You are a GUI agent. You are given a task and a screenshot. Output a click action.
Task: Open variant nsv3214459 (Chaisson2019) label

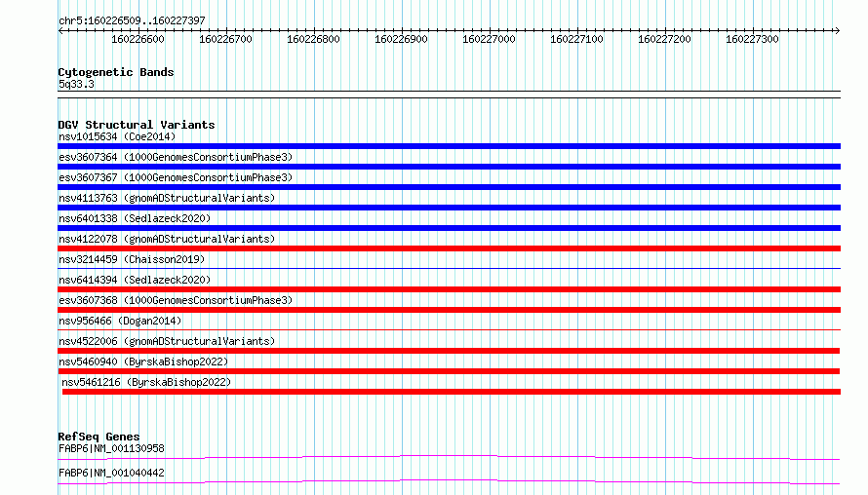coord(132,259)
